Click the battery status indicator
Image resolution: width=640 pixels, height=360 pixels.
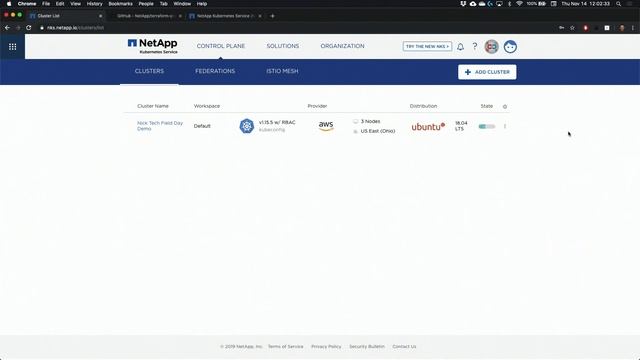coord(536,4)
